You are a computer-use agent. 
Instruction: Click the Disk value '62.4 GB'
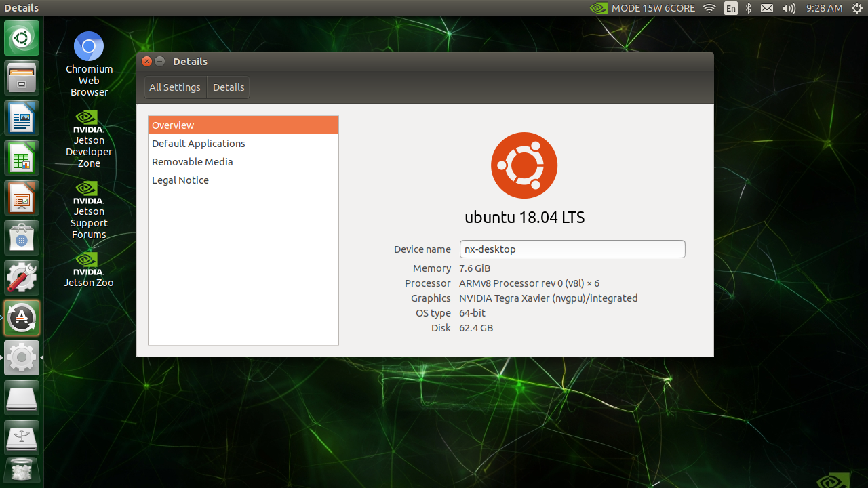476,328
